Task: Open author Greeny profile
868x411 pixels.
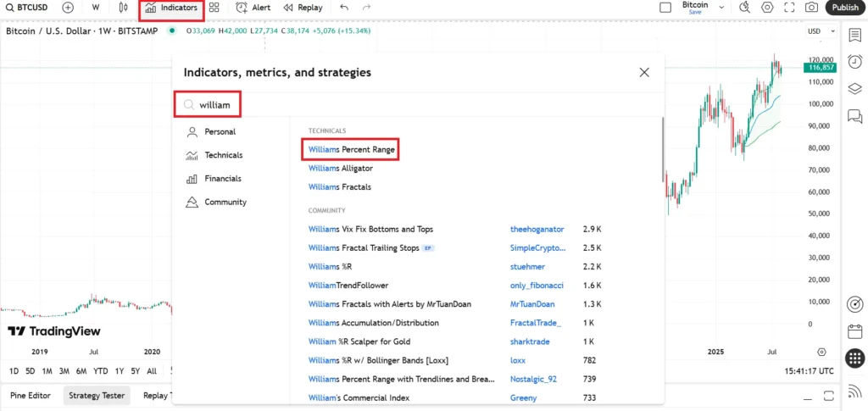Action: point(523,397)
